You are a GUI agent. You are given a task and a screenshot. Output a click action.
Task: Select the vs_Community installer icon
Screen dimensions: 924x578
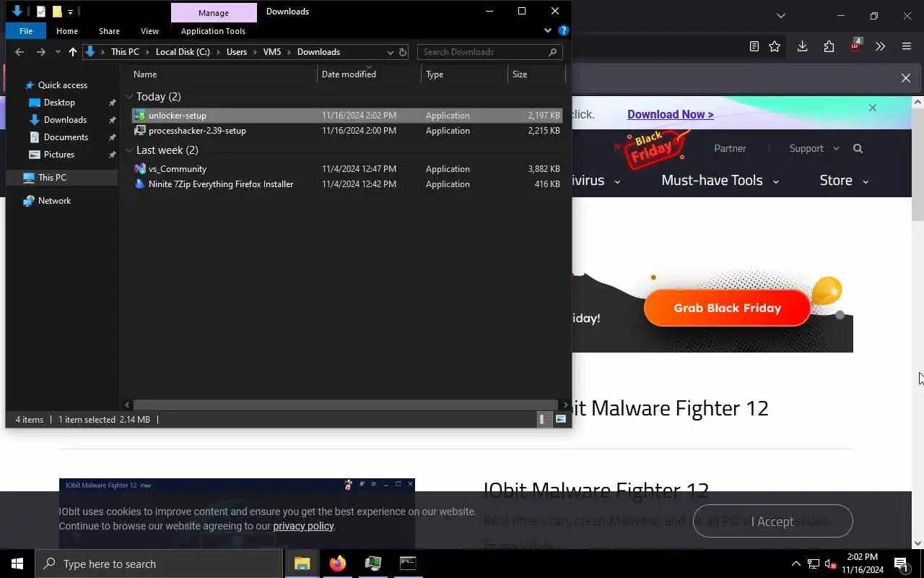140,169
